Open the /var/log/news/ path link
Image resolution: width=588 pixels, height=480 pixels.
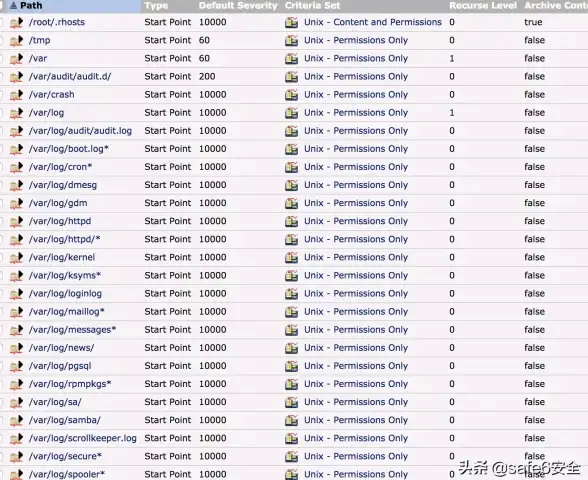pos(62,348)
